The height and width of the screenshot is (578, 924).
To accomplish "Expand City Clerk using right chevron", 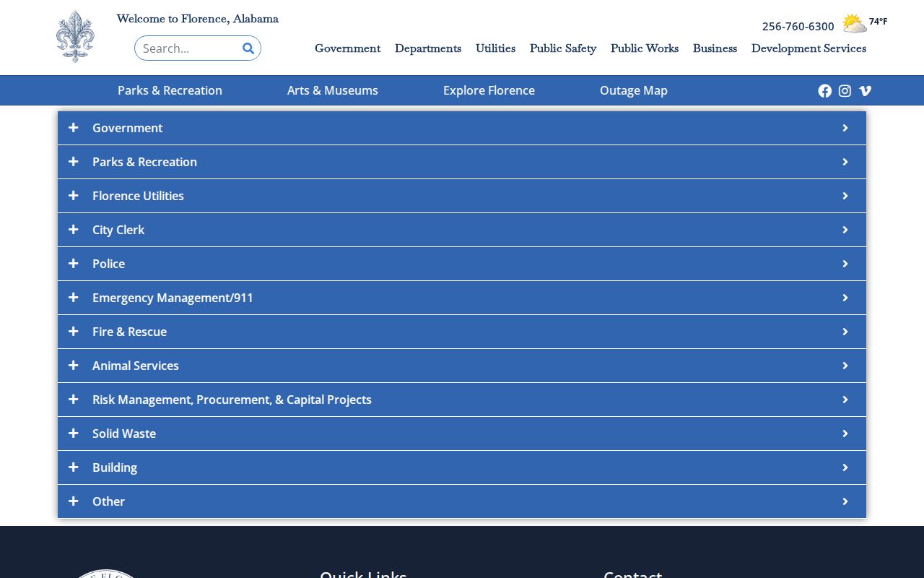I will click(x=845, y=230).
